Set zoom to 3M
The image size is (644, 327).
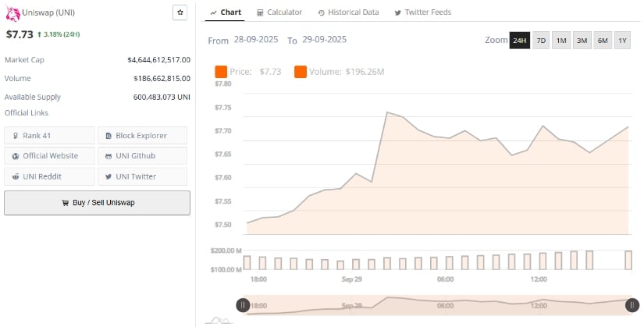[582, 41]
